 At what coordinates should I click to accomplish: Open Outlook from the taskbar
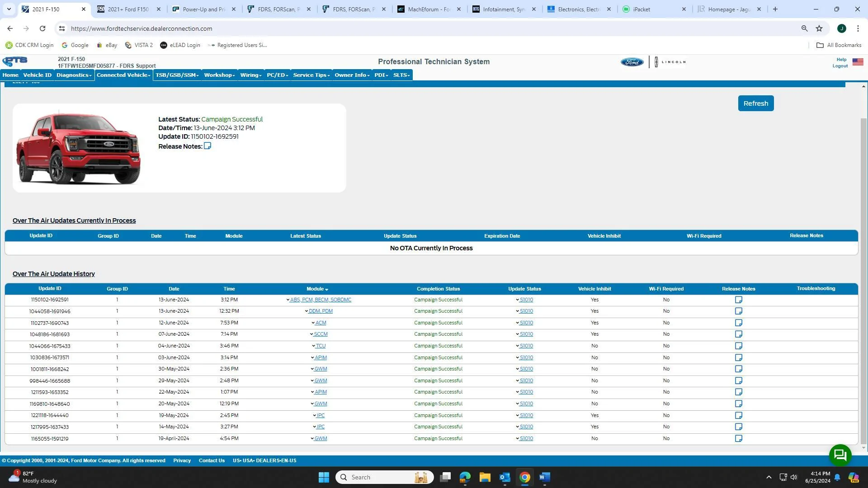point(505,477)
